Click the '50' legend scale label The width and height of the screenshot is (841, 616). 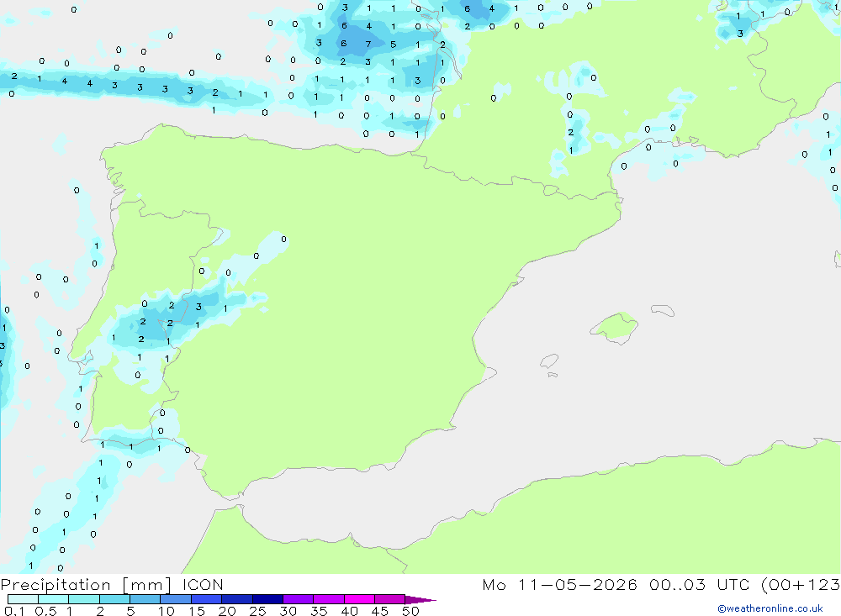pos(410,611)
